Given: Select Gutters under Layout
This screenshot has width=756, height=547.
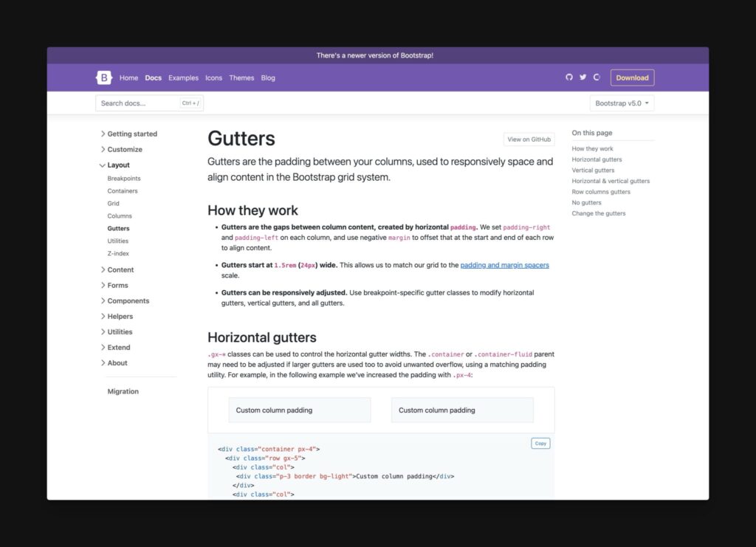Looking at the screenshot, I should tap(119, 228).
